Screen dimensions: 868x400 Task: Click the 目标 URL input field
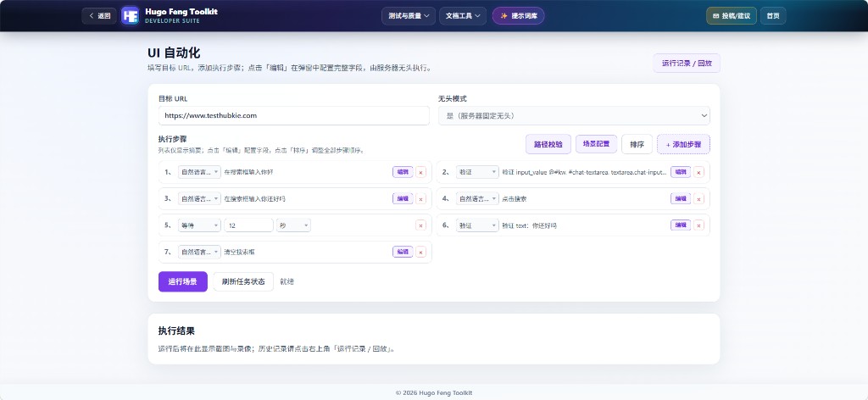[x=294, y=115]
